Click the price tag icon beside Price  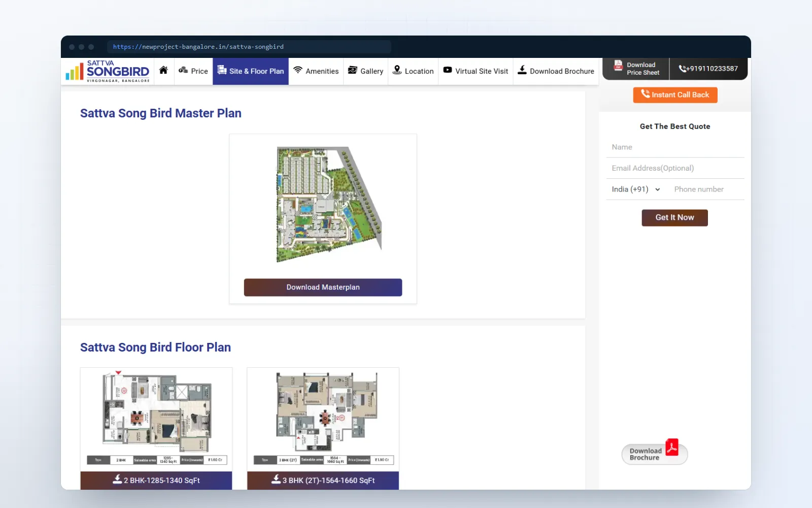183,70
